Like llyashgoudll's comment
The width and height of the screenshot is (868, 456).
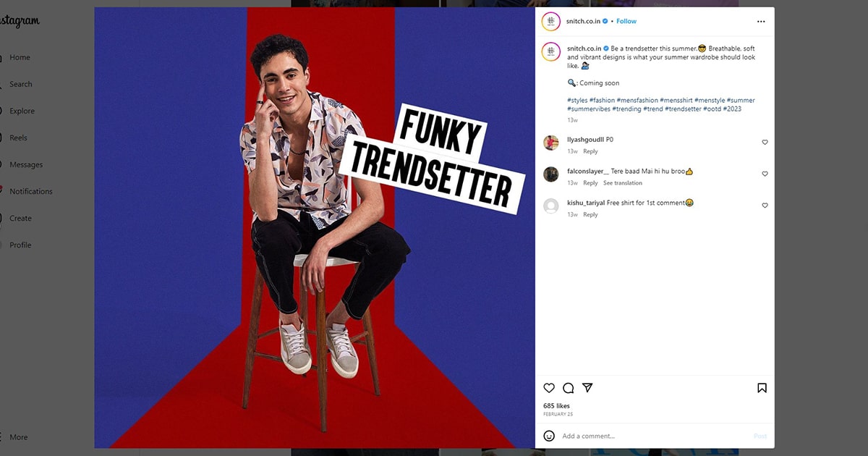pos(765,143)
